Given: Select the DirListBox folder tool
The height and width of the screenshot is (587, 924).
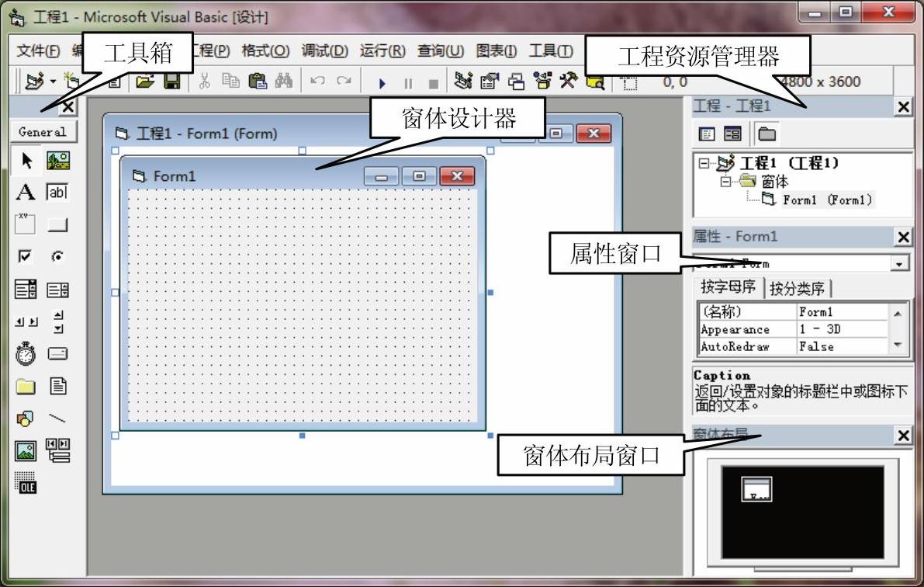Looking at the screenshot, I should [x=26, y=387].
